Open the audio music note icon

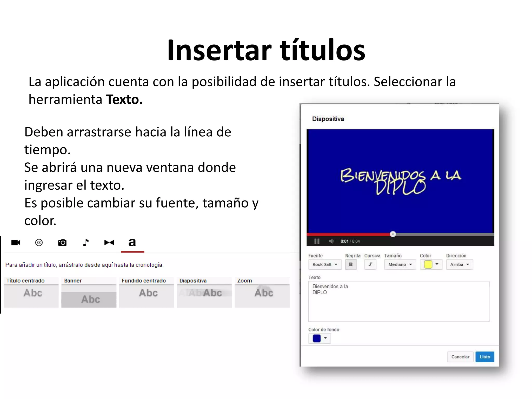click(85, 243)
